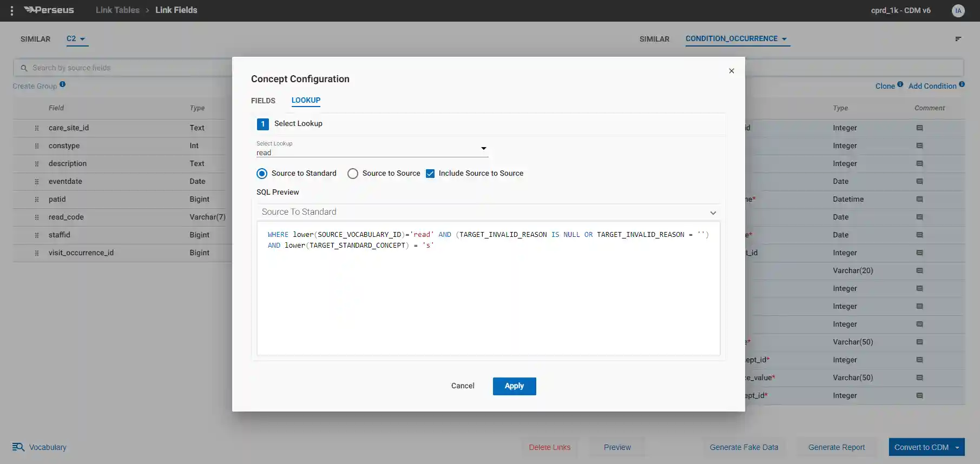This screenshot has height=464, width=980.
Task: Select Source to Source radio button
Action: coord(353,174)
